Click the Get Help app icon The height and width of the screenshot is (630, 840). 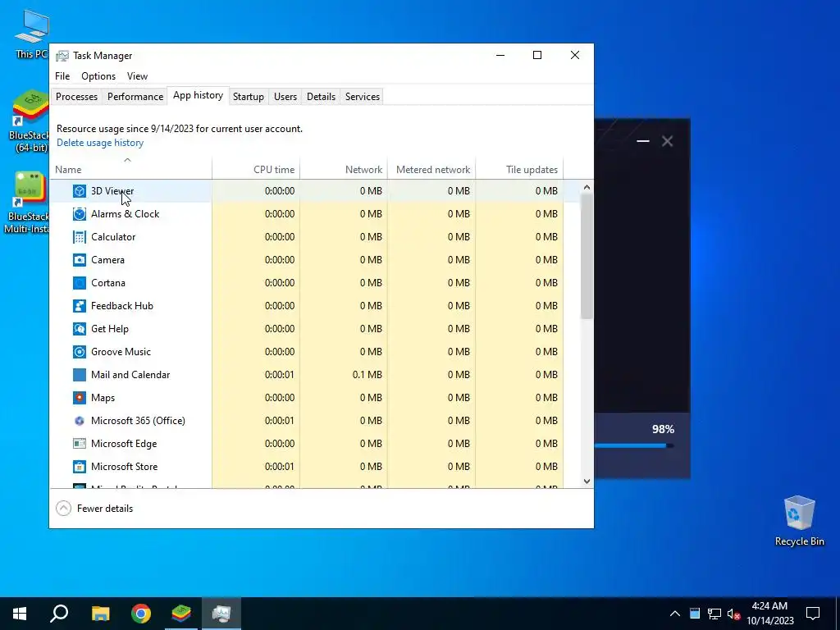coord(80,330)
